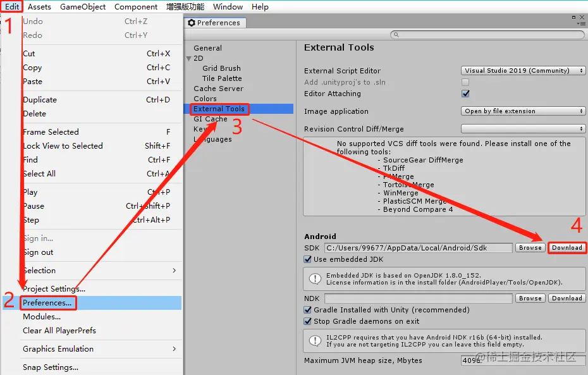Select Languages in Preferences list
This screenshot has height=375, width=588.
point(212,139)
